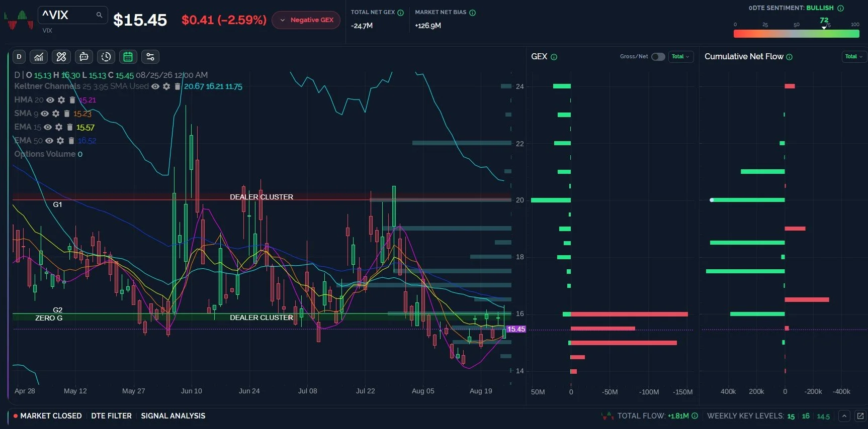Click the VIX logo chart icon
The width and height of the screenshot is (868, 429).
point(18,20)
